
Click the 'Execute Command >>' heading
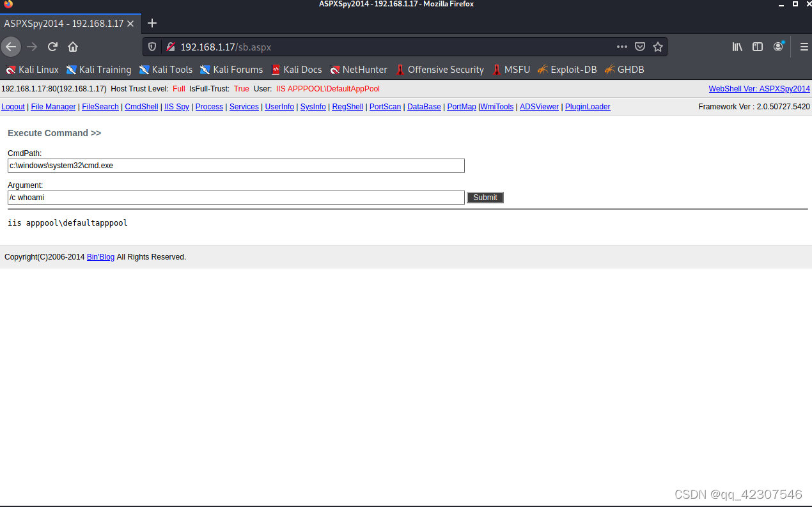point(54,133)
